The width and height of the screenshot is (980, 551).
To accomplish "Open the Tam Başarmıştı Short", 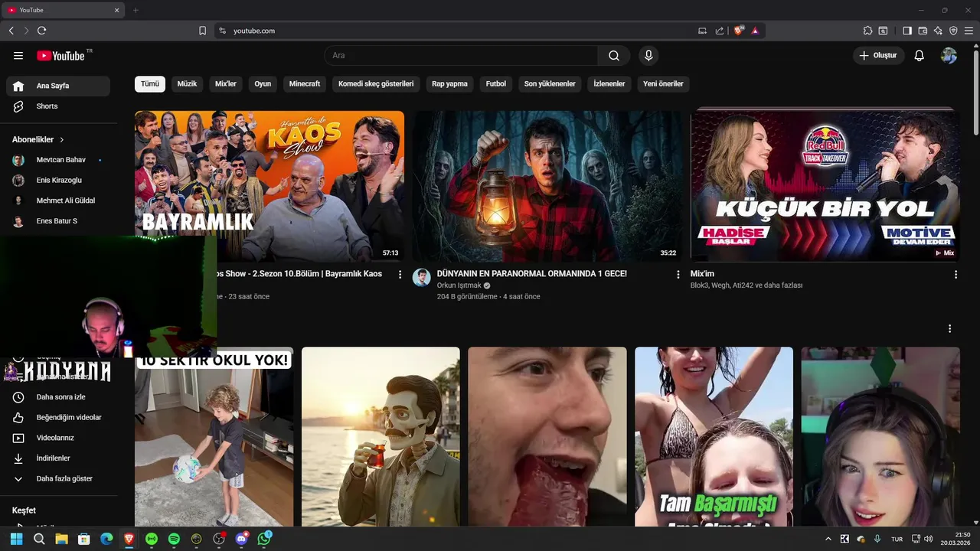I will point(714,437).
